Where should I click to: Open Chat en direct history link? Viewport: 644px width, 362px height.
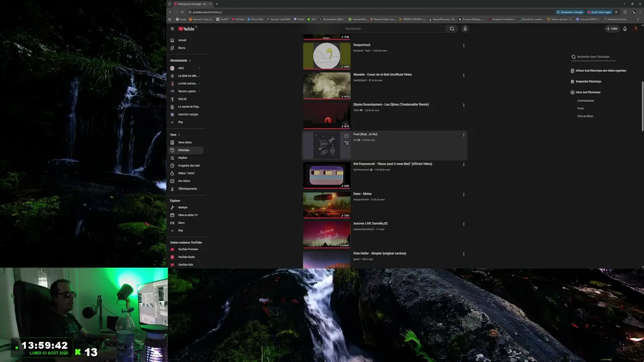coord(585,116)
